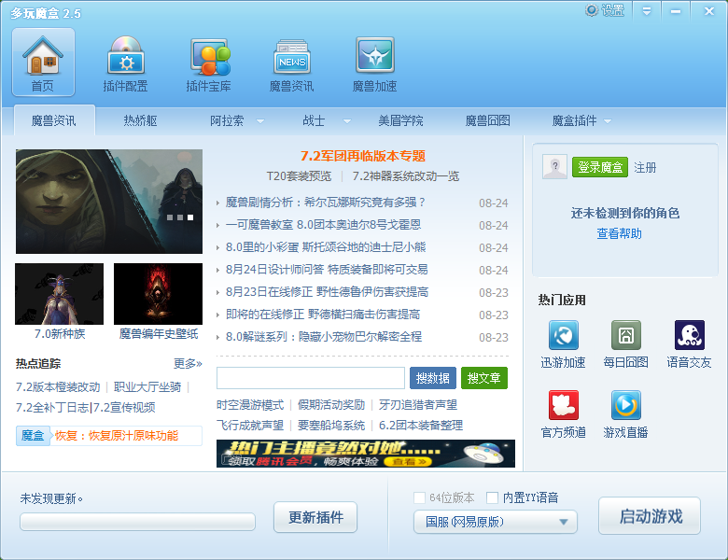Screen dimensions: 728x560
Task: Click the 注册 register link
Action: 645,167
